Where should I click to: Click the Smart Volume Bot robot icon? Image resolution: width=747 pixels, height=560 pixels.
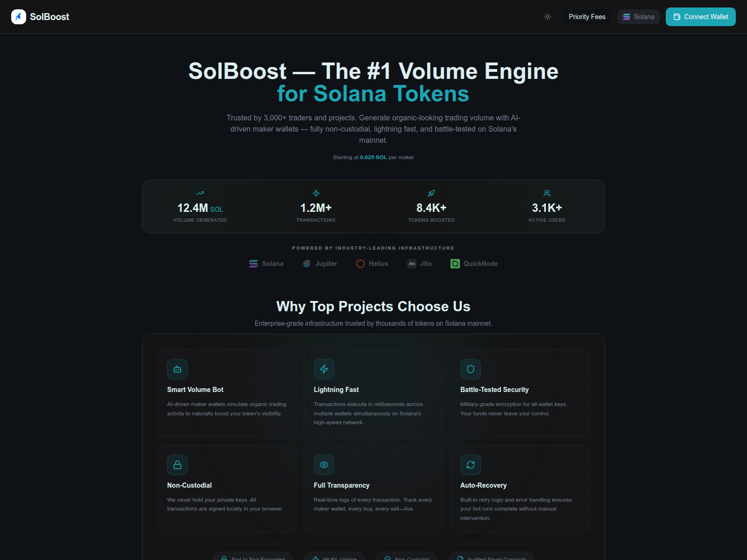click(177, 369)
